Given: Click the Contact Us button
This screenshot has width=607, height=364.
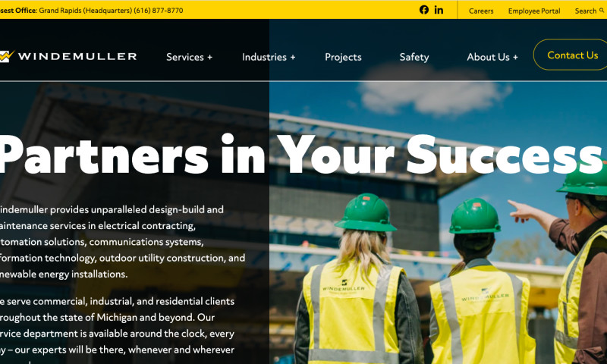Looking at the screenshot, I should tap(571, 55).
